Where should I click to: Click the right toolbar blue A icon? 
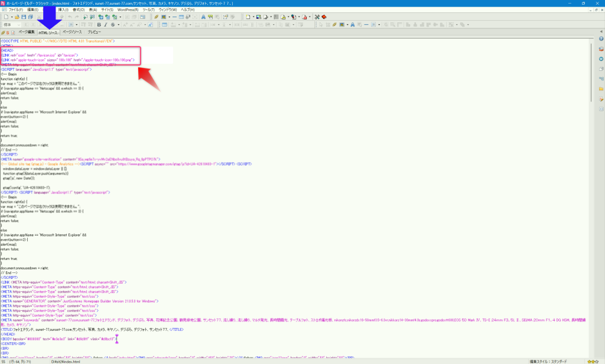352,25
